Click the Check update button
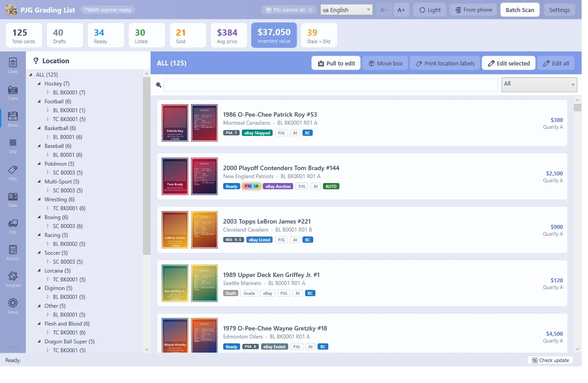 [550, 360]
